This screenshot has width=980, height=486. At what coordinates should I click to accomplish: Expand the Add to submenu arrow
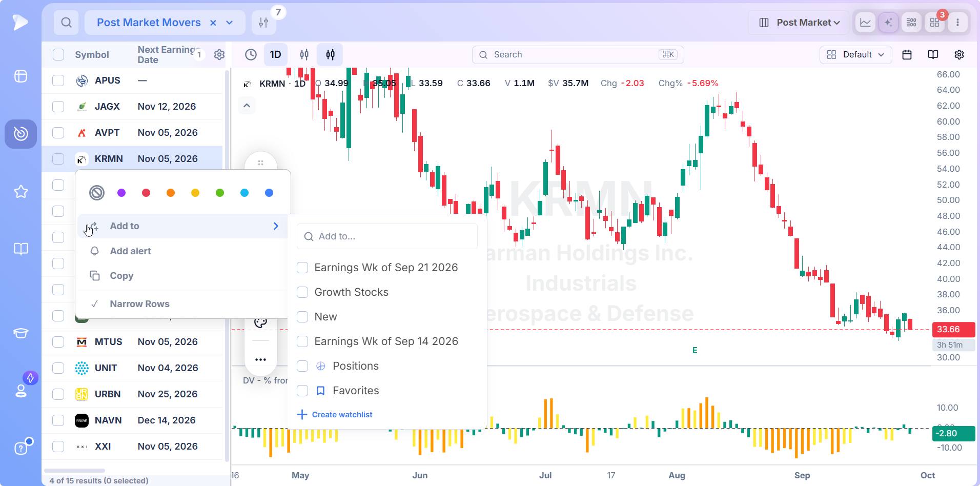[x=276, y=226]
